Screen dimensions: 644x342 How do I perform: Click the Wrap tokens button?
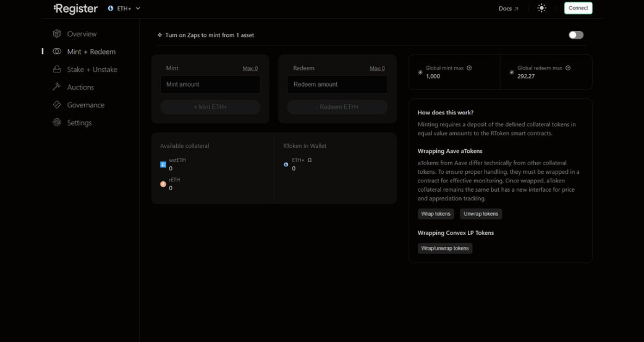point(436,214)
